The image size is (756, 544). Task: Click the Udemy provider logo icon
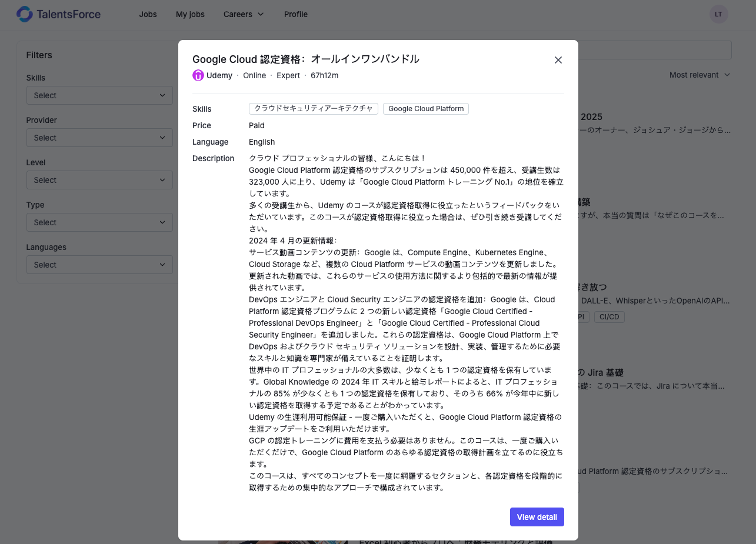point(198,75)
